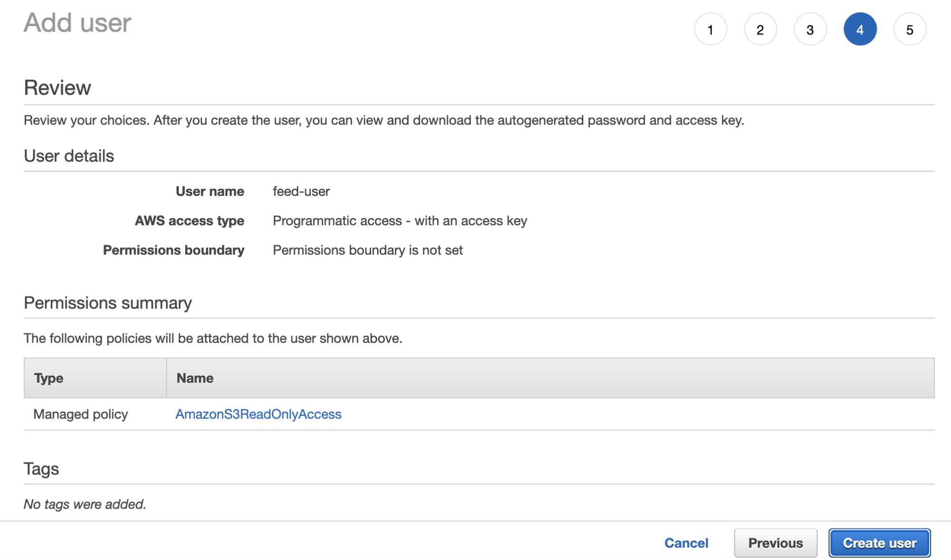Click the Permissions boundary label
Screen dimensions: 951x560
coord(174,250)
